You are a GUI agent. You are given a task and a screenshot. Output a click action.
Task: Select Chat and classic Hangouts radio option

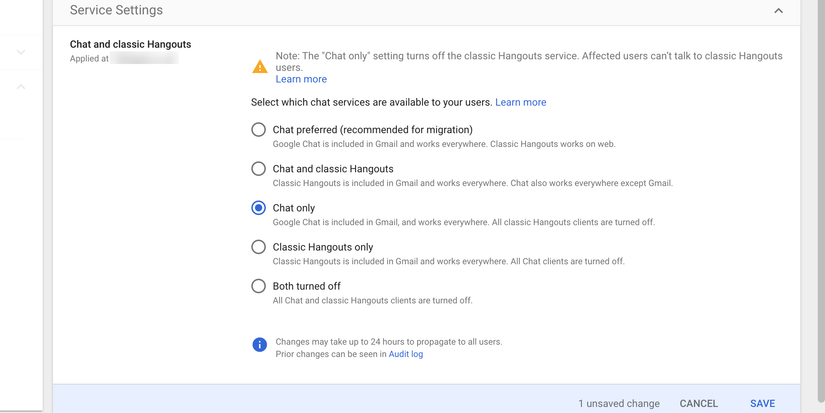[258, 169]
